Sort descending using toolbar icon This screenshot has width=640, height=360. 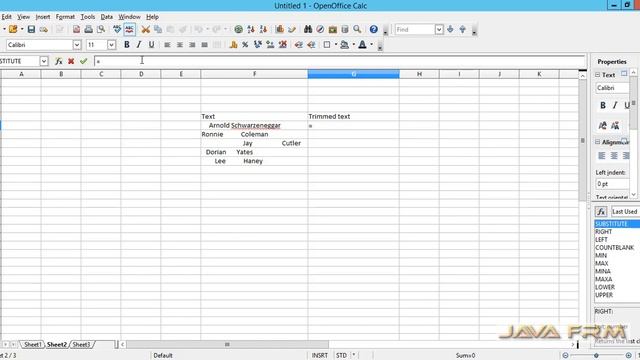[263, 29]
